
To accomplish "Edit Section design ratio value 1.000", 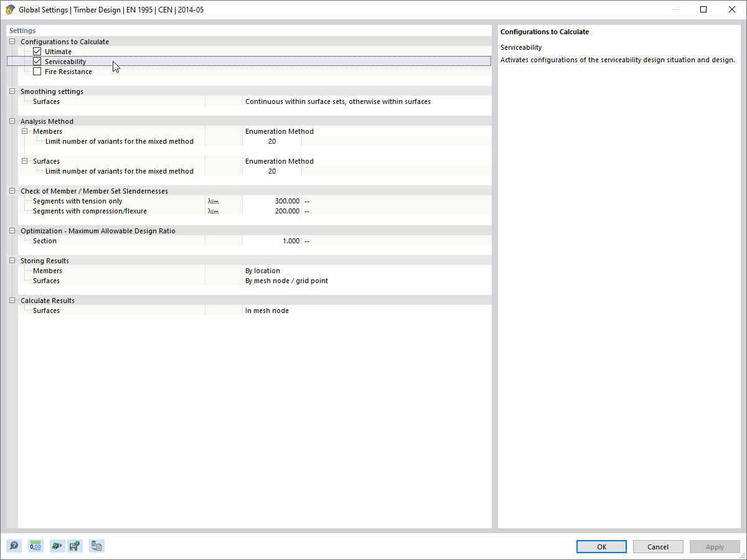I will [x=272, y=241].
